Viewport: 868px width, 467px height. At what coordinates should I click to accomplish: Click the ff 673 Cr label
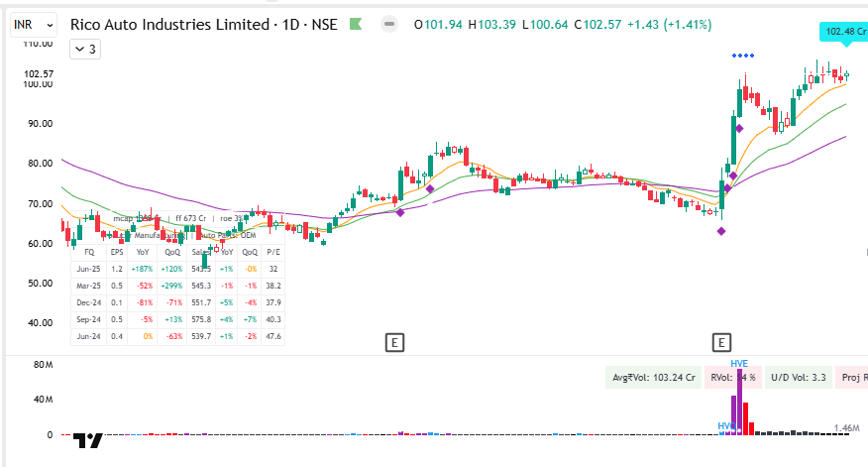click(x=190, y=218)
